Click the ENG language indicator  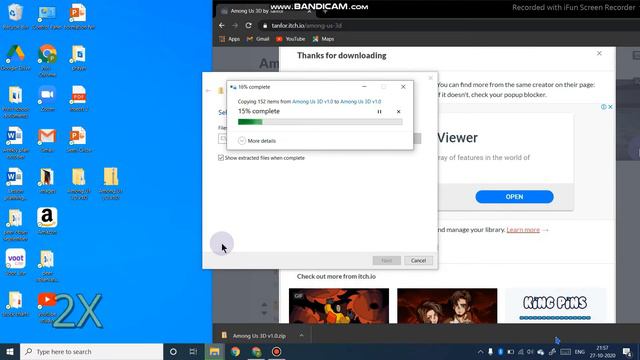[580, 351]
